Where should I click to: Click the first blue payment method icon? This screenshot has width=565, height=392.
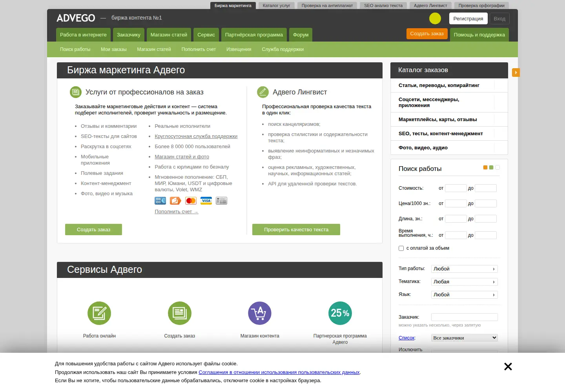[x=160, y=201]
